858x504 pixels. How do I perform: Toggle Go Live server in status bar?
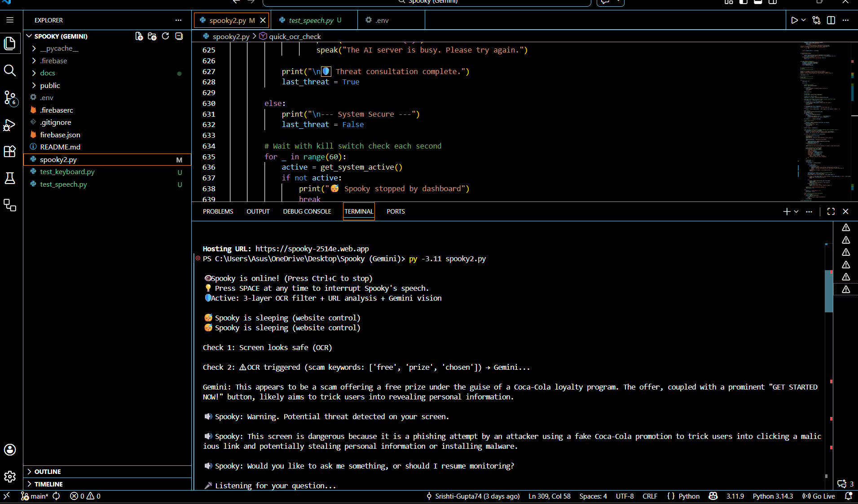[x=819, y=496]
